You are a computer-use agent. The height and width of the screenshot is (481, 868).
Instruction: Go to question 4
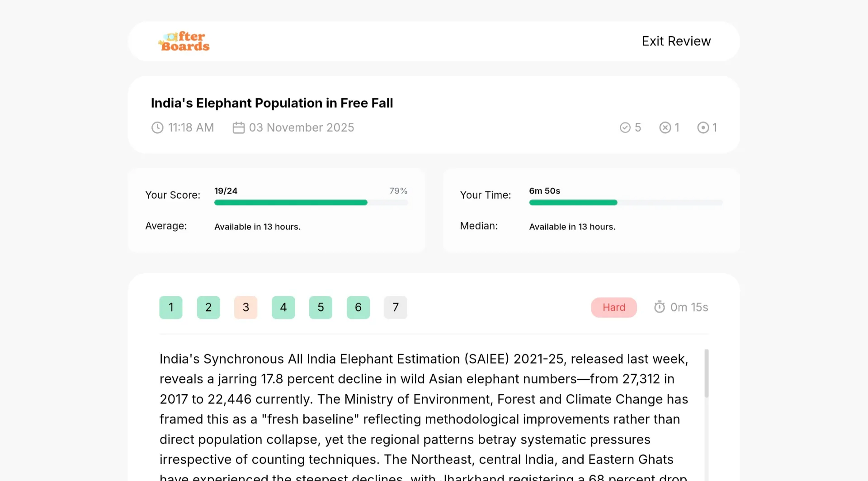coord(283,308)
